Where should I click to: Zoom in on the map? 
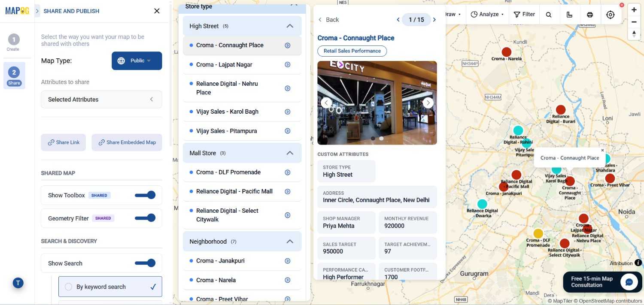coord(634,10)
